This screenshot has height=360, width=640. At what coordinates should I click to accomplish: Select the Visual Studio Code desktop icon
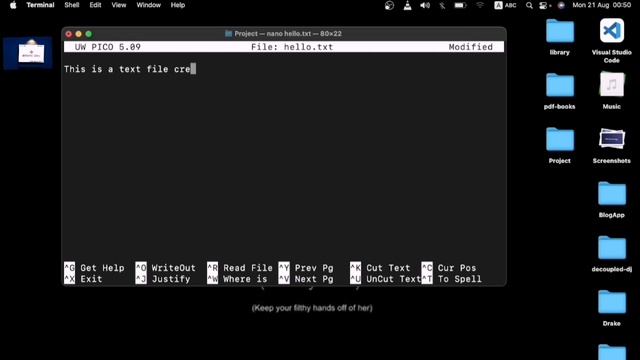click(x=611, y=40)
